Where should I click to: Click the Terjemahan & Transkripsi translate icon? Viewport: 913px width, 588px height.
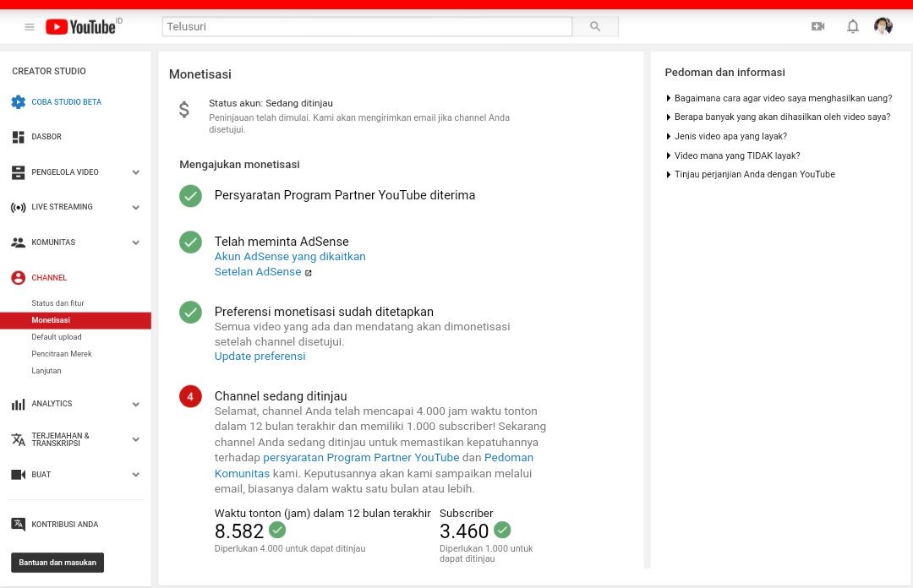coord(18,439)
